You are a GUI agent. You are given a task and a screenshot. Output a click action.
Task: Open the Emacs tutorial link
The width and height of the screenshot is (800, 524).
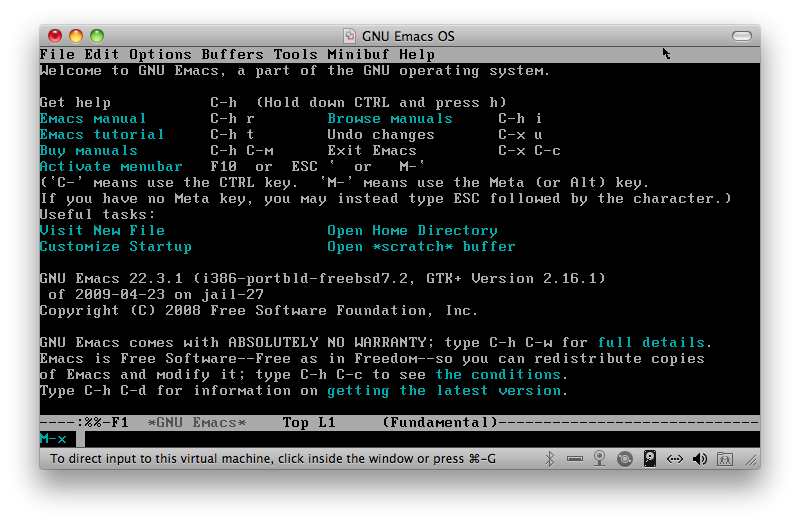(102, 134)
